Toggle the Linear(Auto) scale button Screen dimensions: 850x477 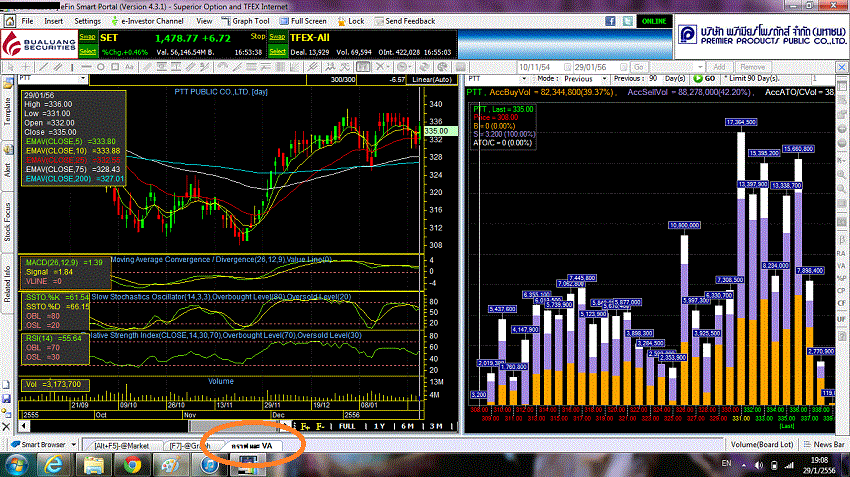click(432, 79)
